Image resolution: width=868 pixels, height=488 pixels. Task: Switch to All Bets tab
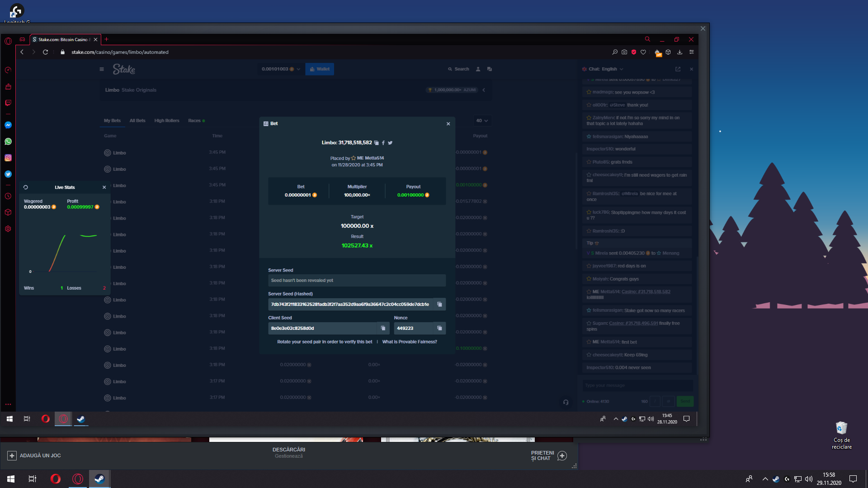coord(137,121)
